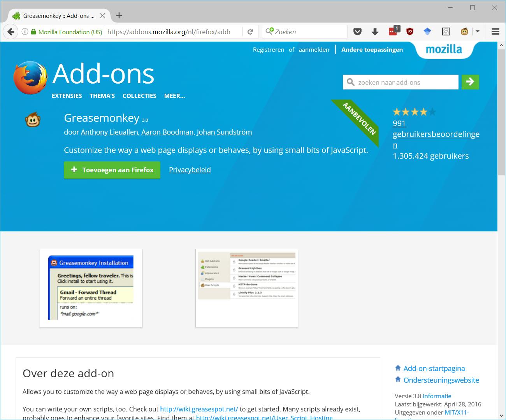This screenshot has width=506, height=420.
Task: Click the green padlock security icon
Action: [33, 32]
